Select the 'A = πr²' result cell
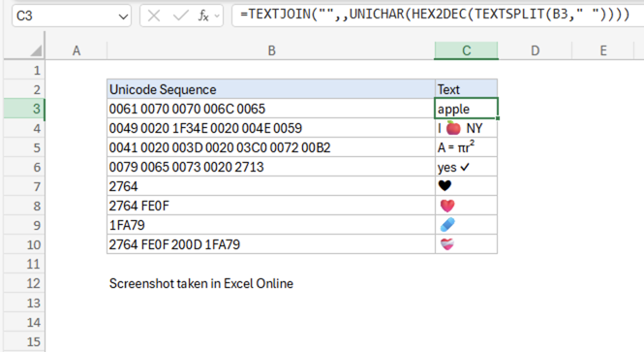Image resolution: width=644 pixels, height=352 pixels. pos(466,147)
